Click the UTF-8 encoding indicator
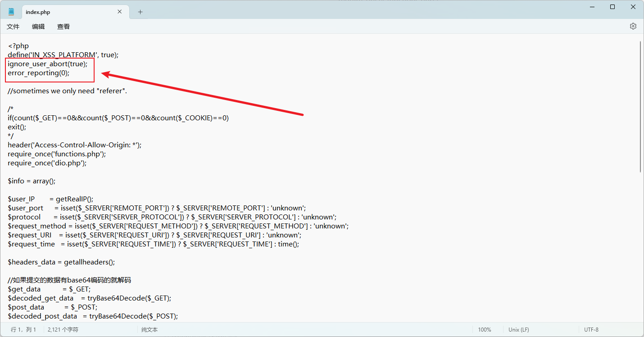This screenshot has height=337, width=644. 591,330
